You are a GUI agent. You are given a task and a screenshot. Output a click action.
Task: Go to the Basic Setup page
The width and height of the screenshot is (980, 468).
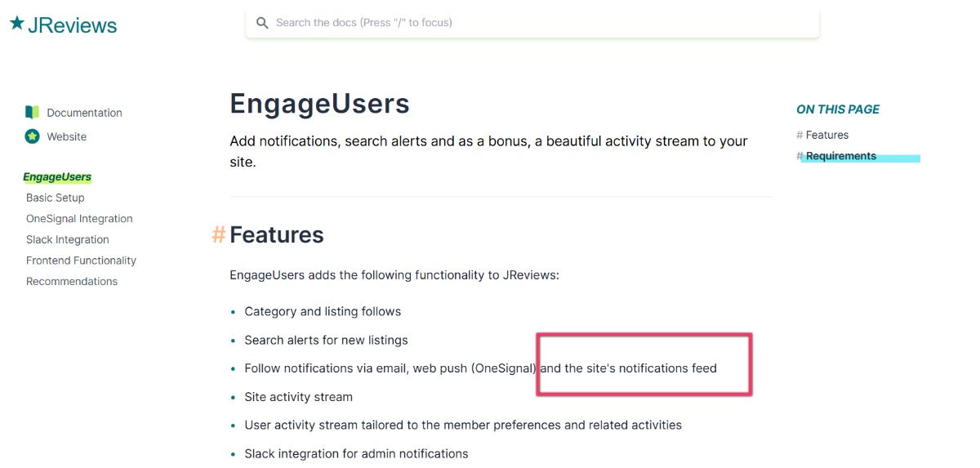(x=56, y=198)
